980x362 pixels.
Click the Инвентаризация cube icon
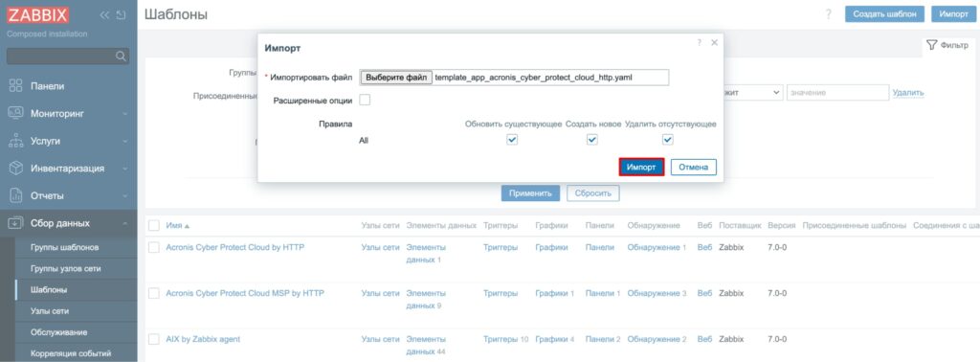tap(15, 169)
